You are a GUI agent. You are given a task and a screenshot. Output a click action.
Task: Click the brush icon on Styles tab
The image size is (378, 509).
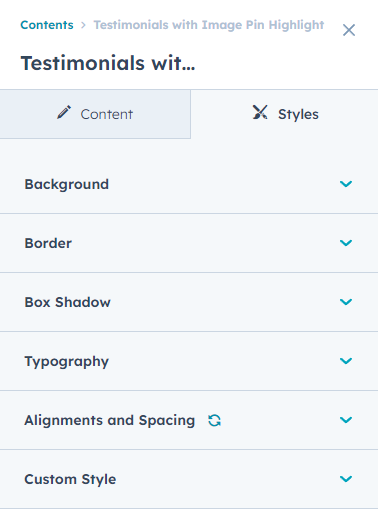(x=260, y=112)
